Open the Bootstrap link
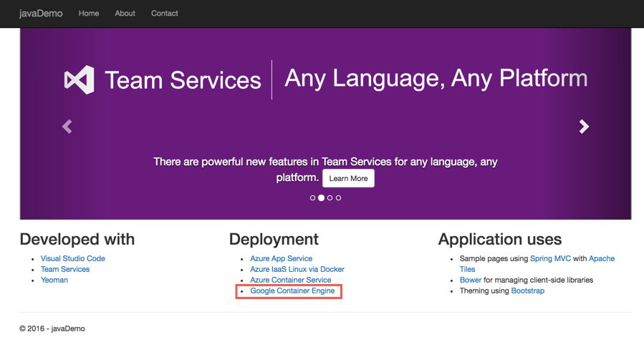644x342 pixels. click(x=528, y=290)
